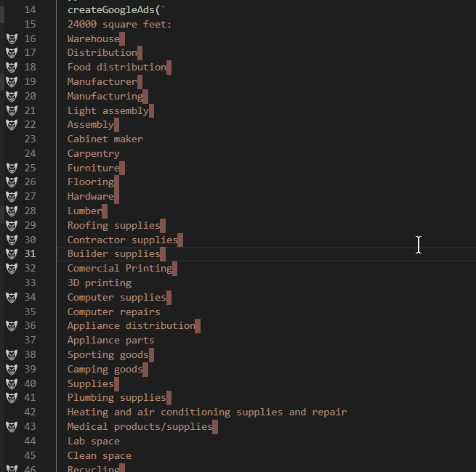Viewport: 476px width, 472px height.
Task: Click the gutter icon on line 28
Action: 12,211
